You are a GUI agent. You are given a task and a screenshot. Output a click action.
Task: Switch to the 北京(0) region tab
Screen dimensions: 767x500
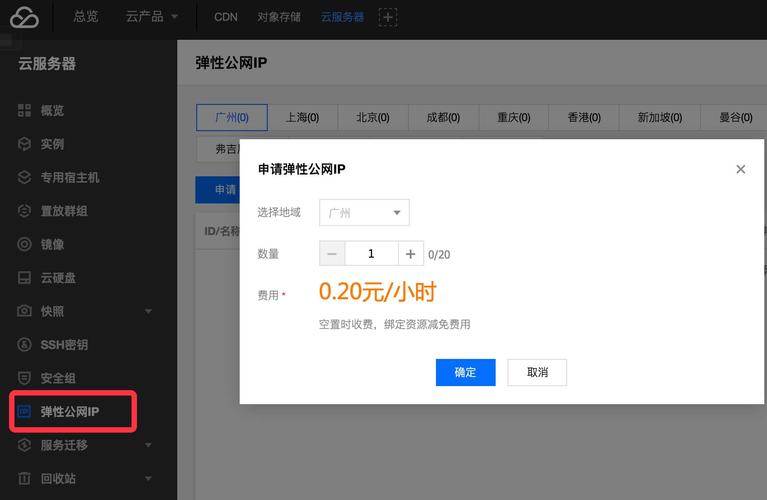click(x=373, y=117)
